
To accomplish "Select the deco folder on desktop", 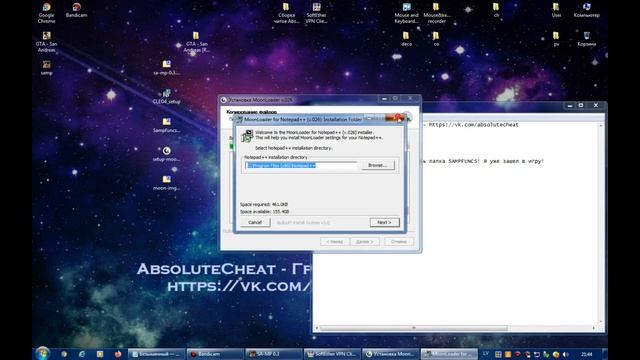I will coord(406,39).
